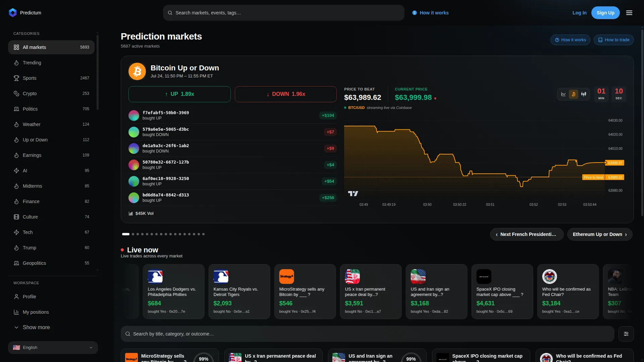Open the hamburger menu icon
Viewport: 644px width, 362px height.
tap(629, 13)
